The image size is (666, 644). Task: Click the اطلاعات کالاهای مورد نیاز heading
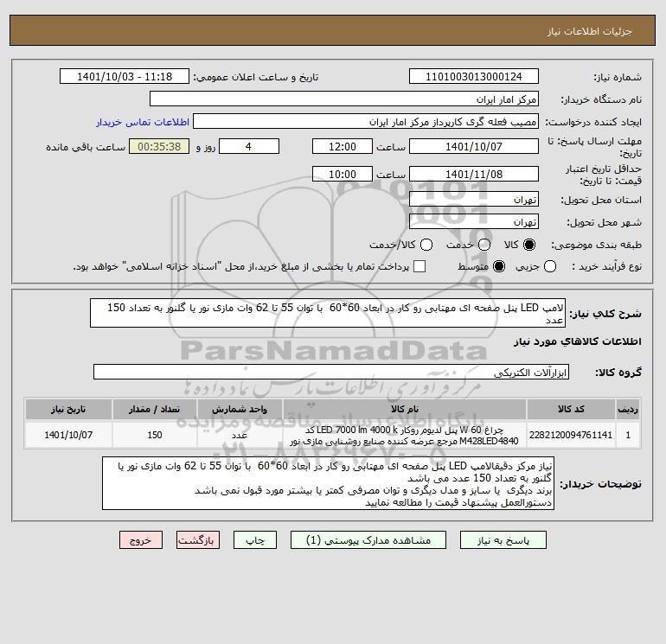coord(578,341)
